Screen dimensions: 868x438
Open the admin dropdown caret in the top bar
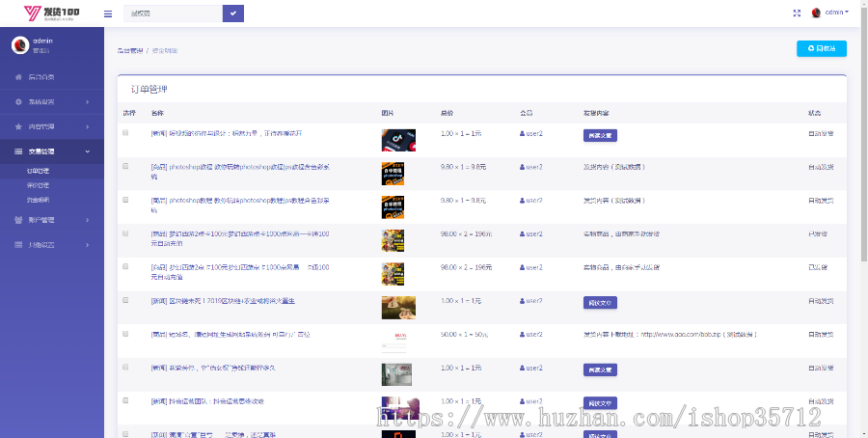(847, 13)
